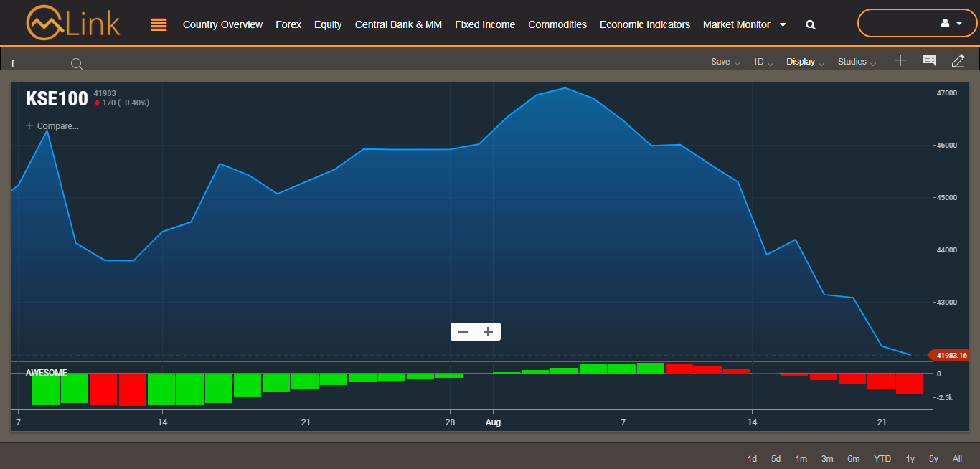980x469 pixels.
Task: Open the chart annotation notes icon
Action: (x=929, y=61)
